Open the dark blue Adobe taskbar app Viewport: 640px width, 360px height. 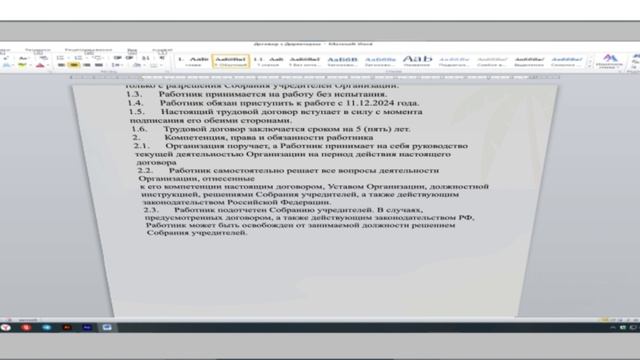coord(87,327)
